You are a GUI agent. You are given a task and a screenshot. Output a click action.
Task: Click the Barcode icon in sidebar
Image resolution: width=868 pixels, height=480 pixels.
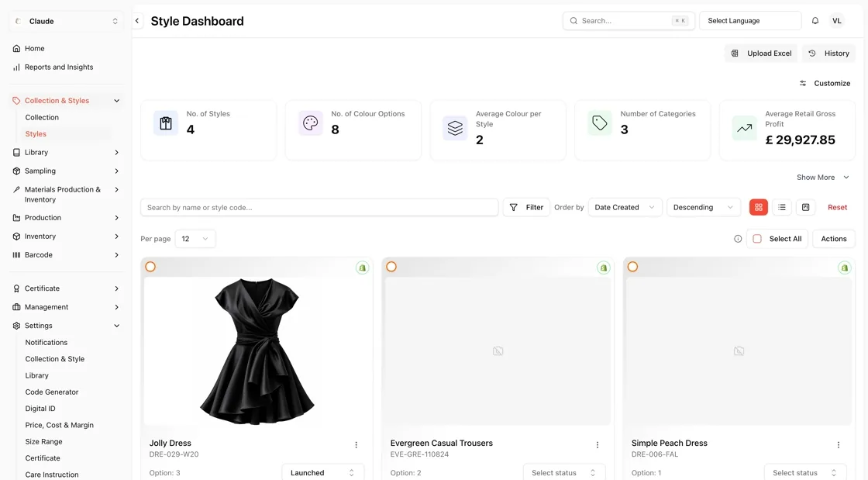16,255
